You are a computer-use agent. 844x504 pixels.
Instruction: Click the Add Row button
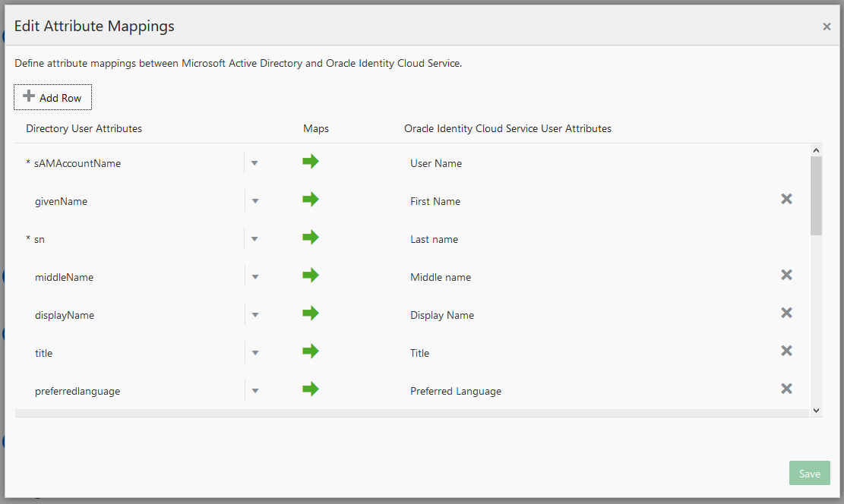point(52,97)
